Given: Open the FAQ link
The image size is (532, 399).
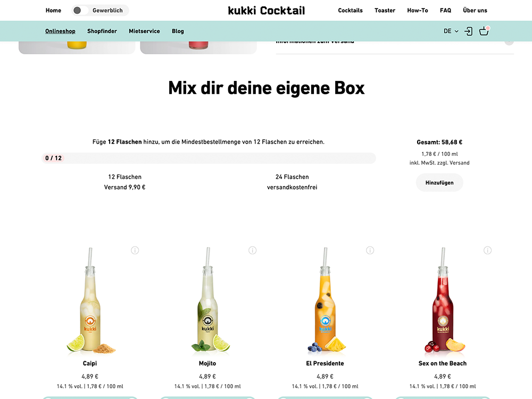Looking at the screenshot, I should point(445,11).
